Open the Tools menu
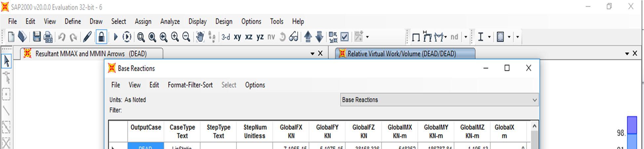The width and height of the screenshot is (644, 149). (277, 21)
